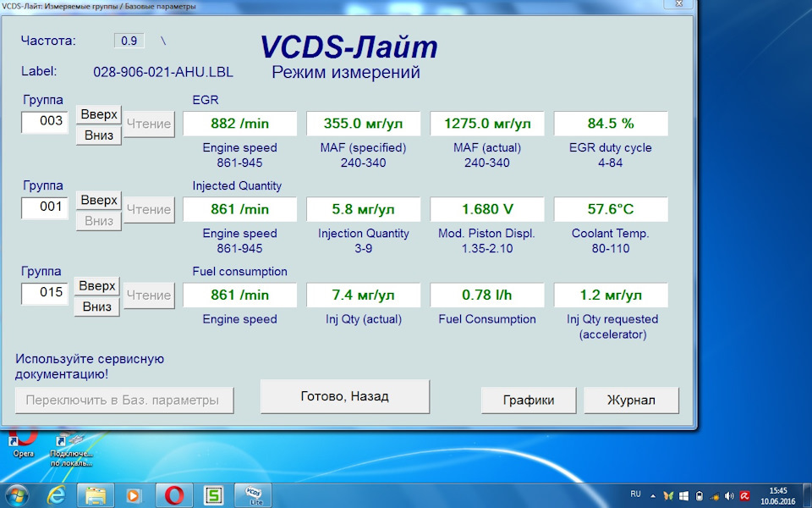Open Журнал log button
The width and height of the screenshot is (812, 508).
click(631, 400)
